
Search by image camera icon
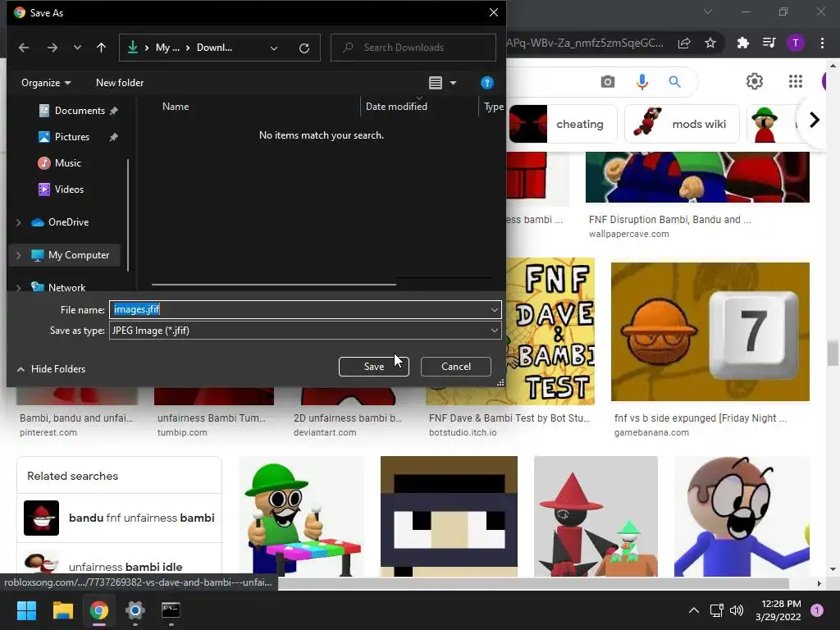(608, 81)
